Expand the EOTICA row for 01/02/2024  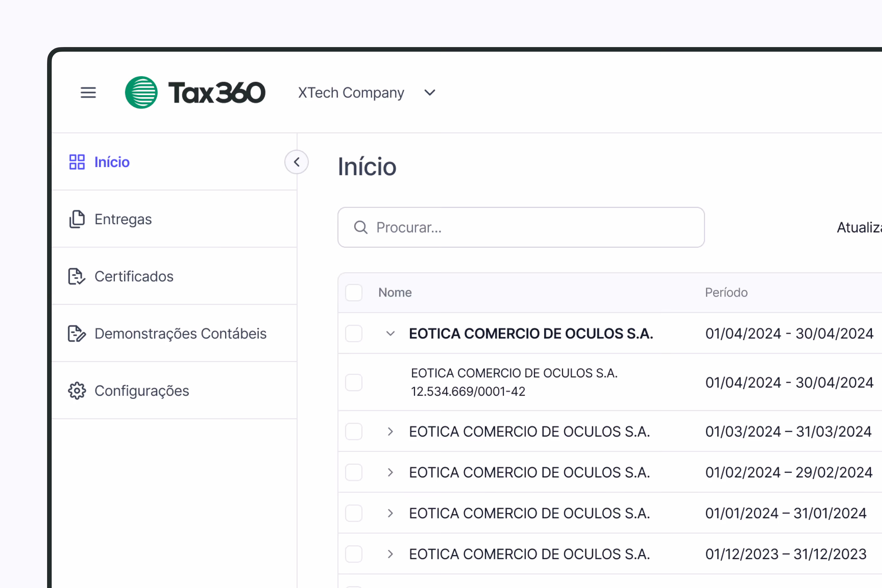390,473
